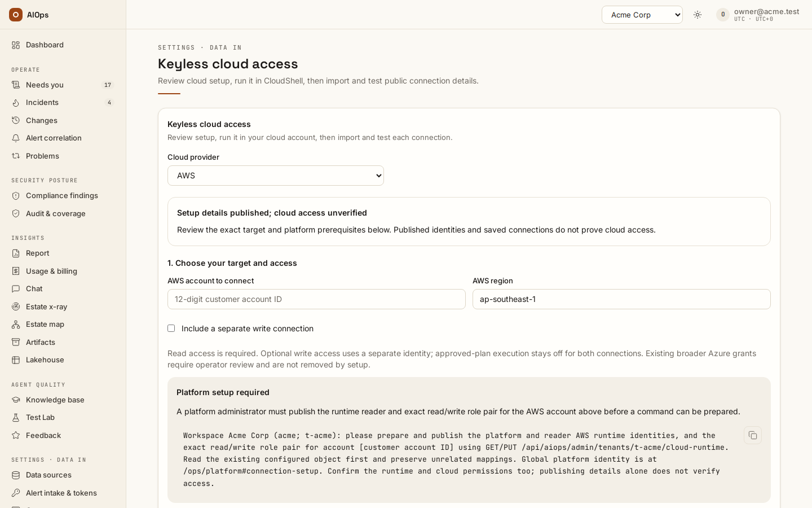The height and width of the screenshot is (508, 812).
Task: Navigate to Report page
Action: (x=63, y=253)
